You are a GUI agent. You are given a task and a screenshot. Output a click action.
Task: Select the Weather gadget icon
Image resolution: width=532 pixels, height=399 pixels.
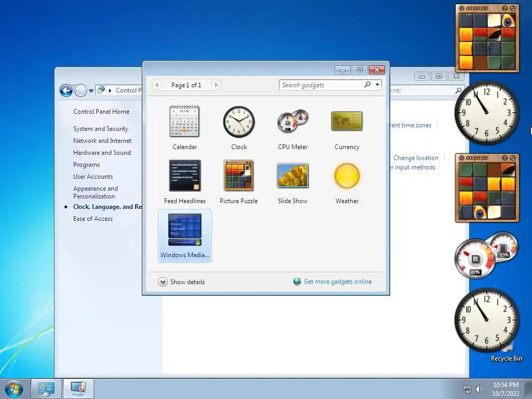pos(347,176)
